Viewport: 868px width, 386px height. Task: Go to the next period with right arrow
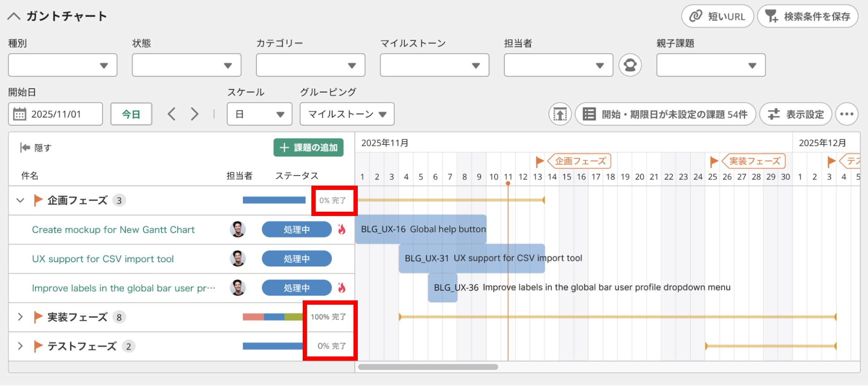(195, 114)
